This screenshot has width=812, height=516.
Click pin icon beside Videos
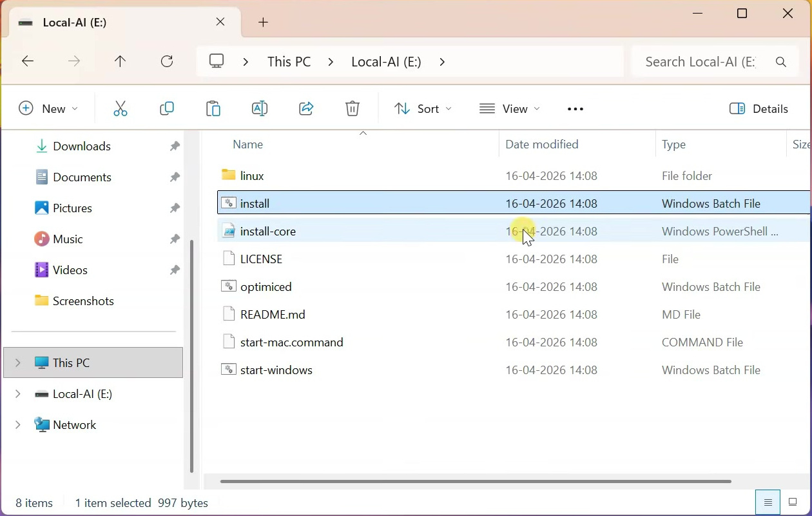(x=175, y=270)
